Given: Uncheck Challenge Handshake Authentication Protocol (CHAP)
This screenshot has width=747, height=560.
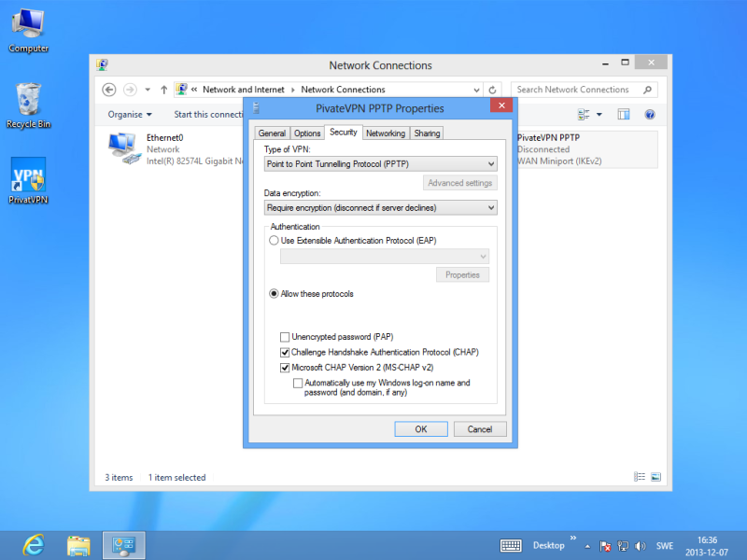Looking at the screenshot, I should point(285,353).
